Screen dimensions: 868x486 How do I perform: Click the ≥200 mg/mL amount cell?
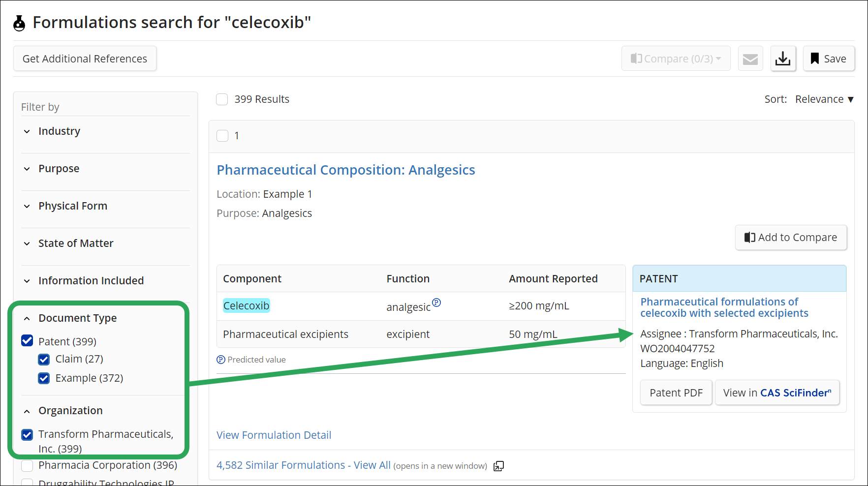(539, 306)
